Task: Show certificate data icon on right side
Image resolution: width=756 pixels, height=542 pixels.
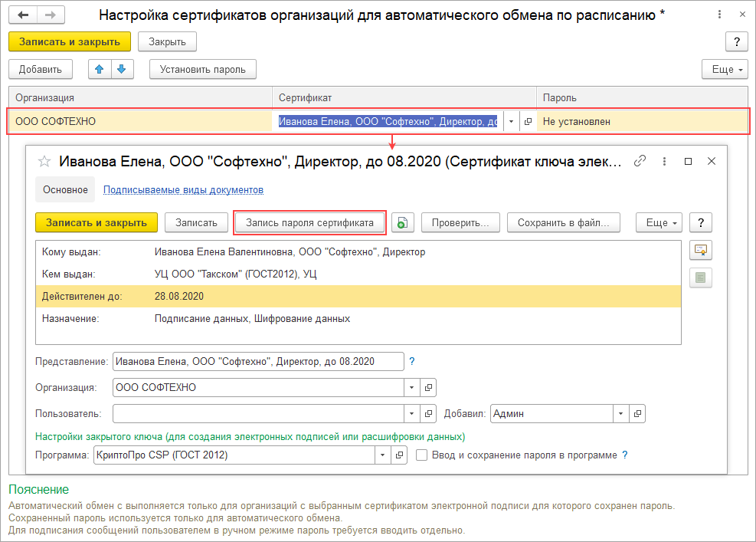Action: point(701,250)
